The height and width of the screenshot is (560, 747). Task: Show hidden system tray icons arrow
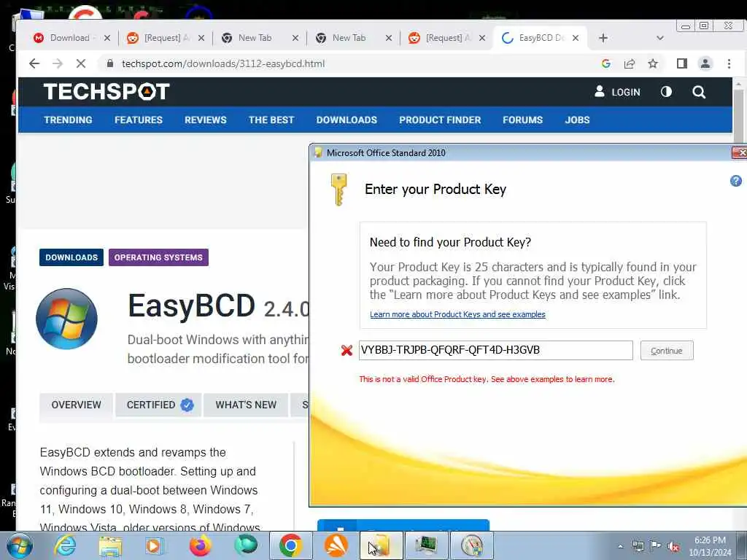[x=620, y=546]
